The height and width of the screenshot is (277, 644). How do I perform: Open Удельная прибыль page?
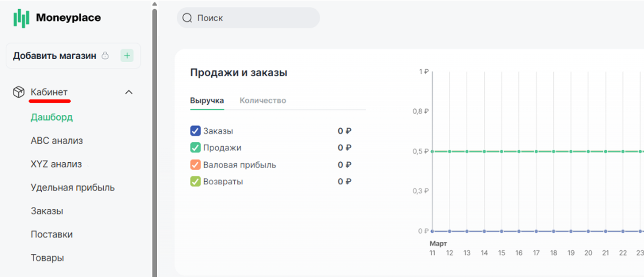(73, 188)
